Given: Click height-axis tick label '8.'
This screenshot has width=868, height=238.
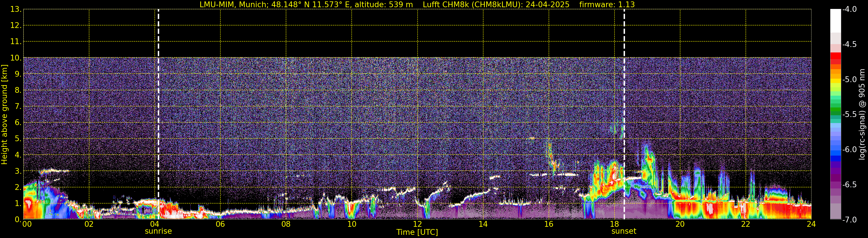Looking at the screenshot, I should pyautogui.click(x=18, y=90).
